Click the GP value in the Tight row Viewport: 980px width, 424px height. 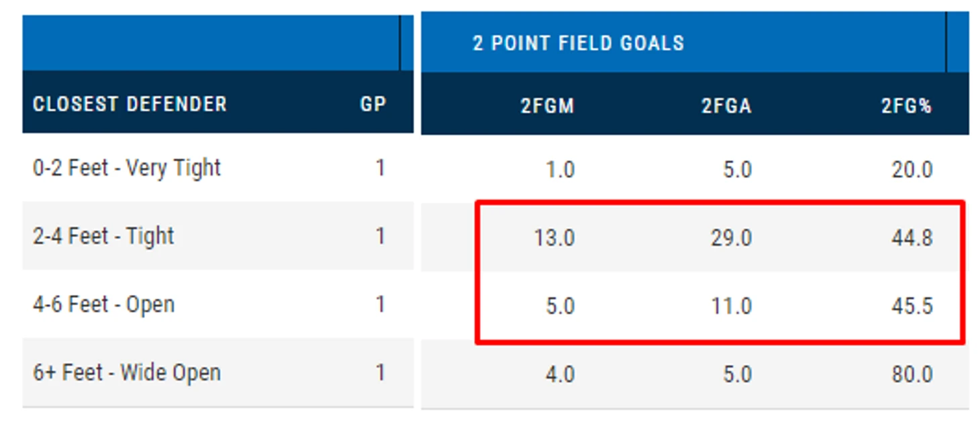point(380,236)
